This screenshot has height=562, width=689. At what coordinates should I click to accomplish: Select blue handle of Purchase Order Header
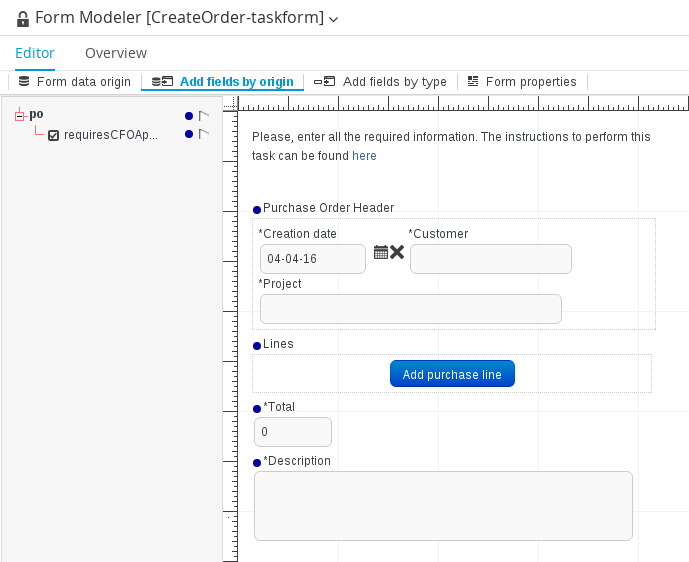257,210
